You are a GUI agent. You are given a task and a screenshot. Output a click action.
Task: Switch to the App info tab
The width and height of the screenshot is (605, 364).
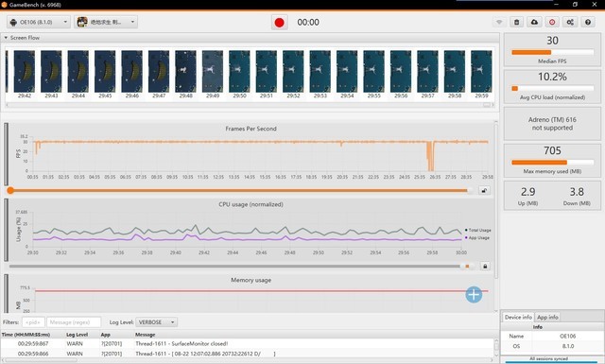pyautogui.click(x=547, y=317)
